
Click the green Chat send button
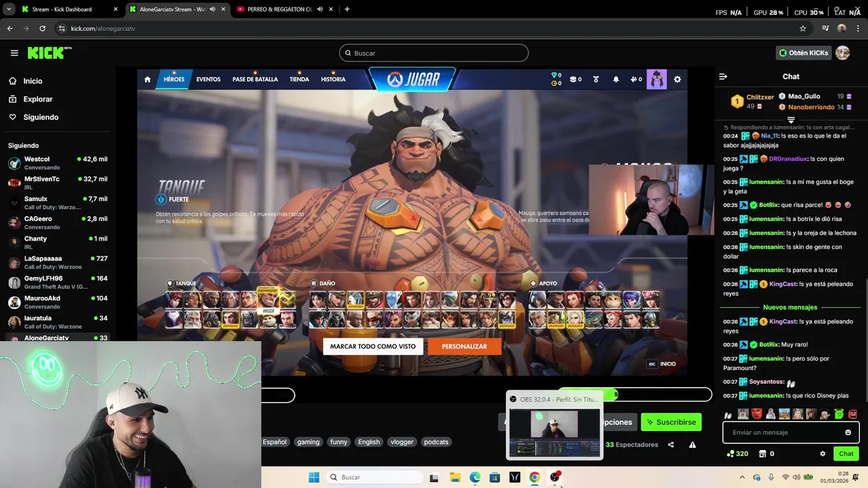pos(846,454)
